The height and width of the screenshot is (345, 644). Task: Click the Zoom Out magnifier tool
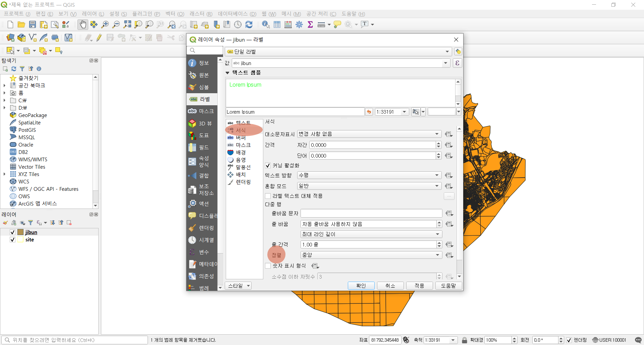coord(116,24)
